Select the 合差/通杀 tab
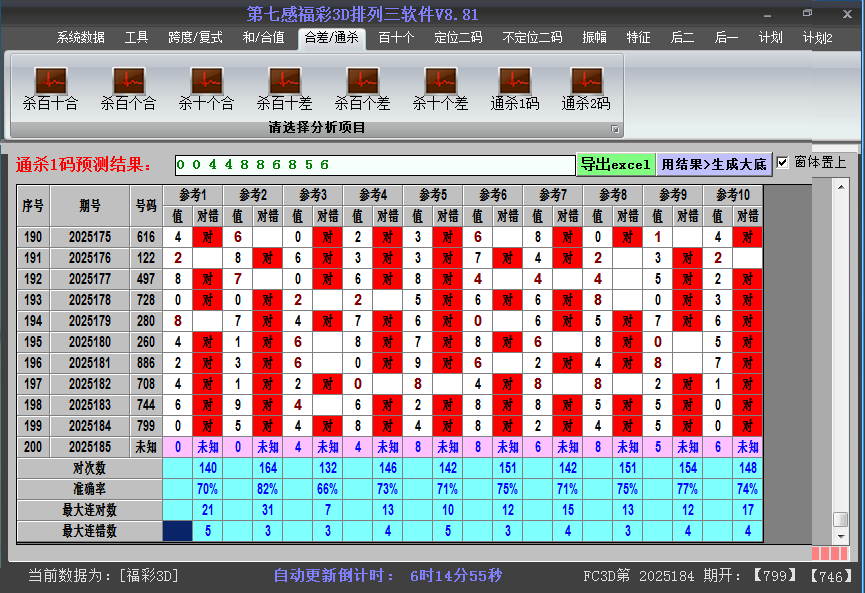 pyautogui.click(x=332, y=38)
